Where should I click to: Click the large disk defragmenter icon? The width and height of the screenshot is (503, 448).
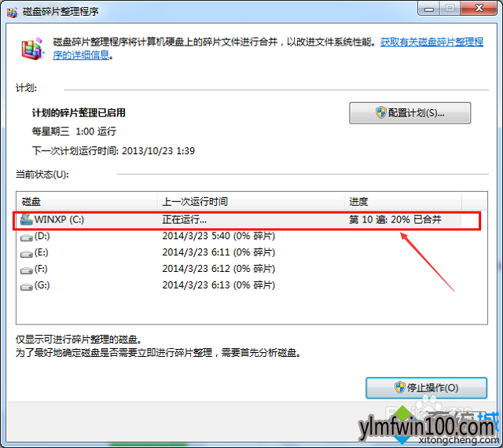[32, 49]
